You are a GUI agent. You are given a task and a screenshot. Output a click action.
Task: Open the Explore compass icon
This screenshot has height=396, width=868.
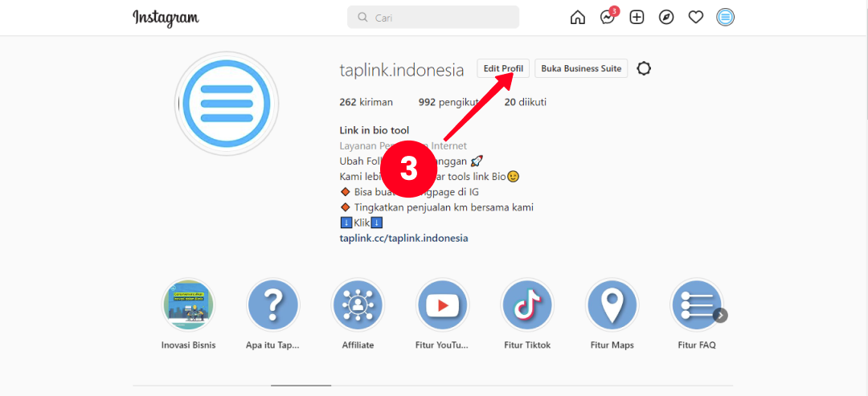pos(666,18)
